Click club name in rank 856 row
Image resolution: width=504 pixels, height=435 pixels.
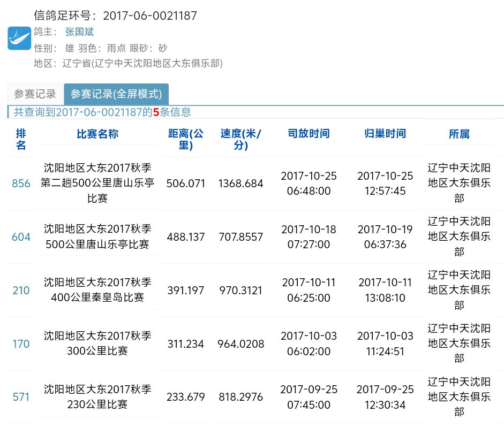459,183
